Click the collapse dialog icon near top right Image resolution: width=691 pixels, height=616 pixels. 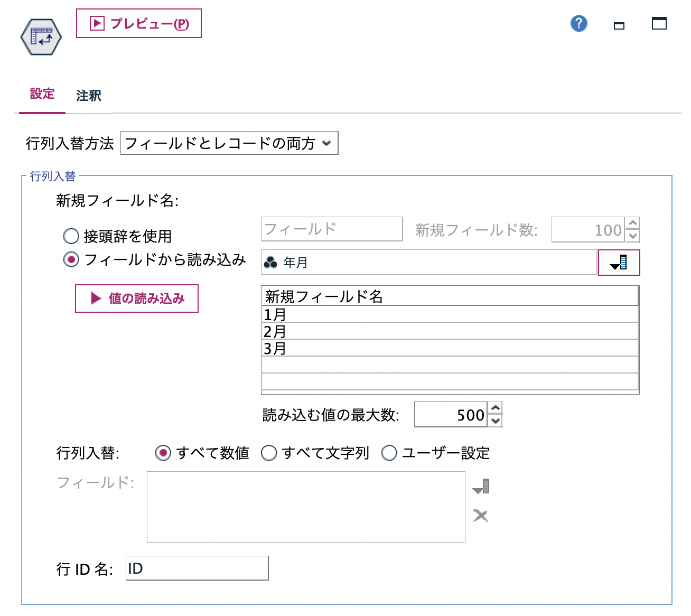[619, 25]
